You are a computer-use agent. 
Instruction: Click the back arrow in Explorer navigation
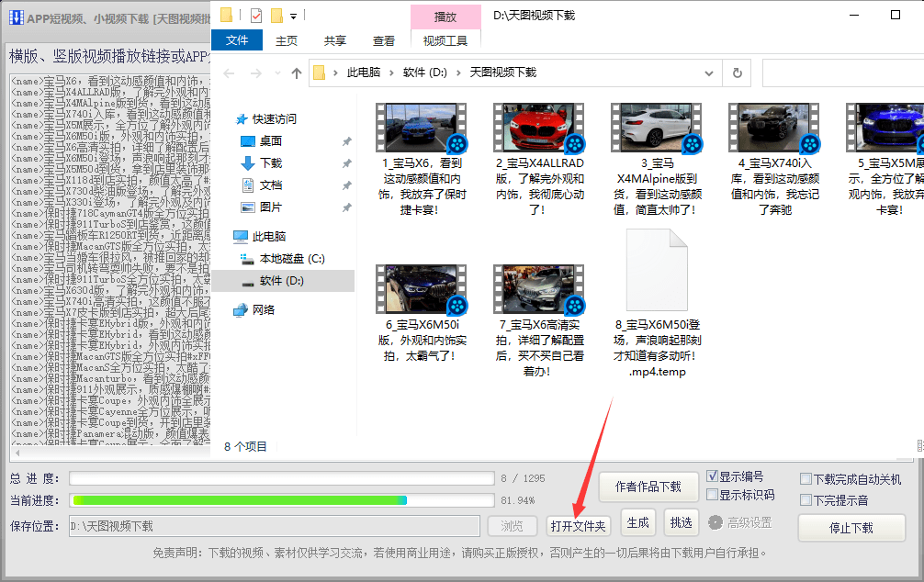(x=230, y=73)
